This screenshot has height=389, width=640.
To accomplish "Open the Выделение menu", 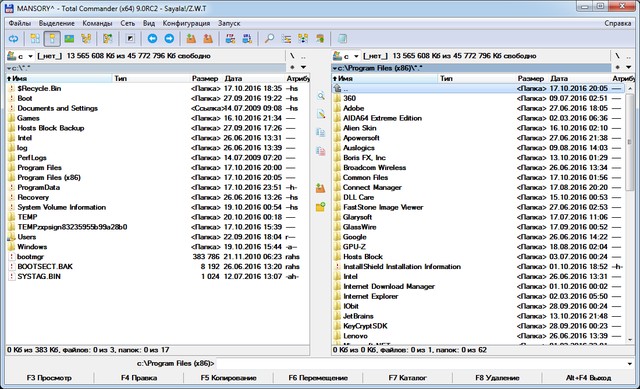I will point(57,23).
